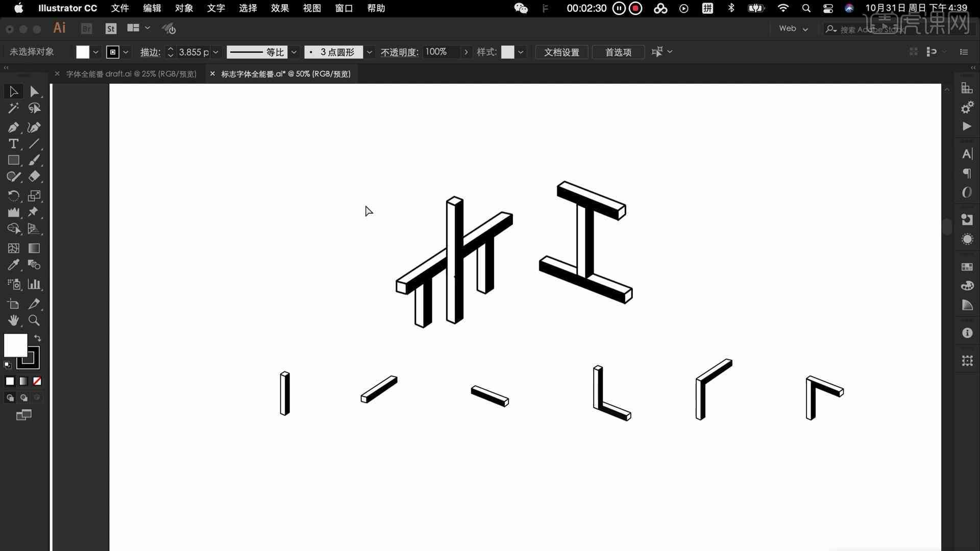
Task: Toggle stroke color to none
Action: click(x=37, y=381)
